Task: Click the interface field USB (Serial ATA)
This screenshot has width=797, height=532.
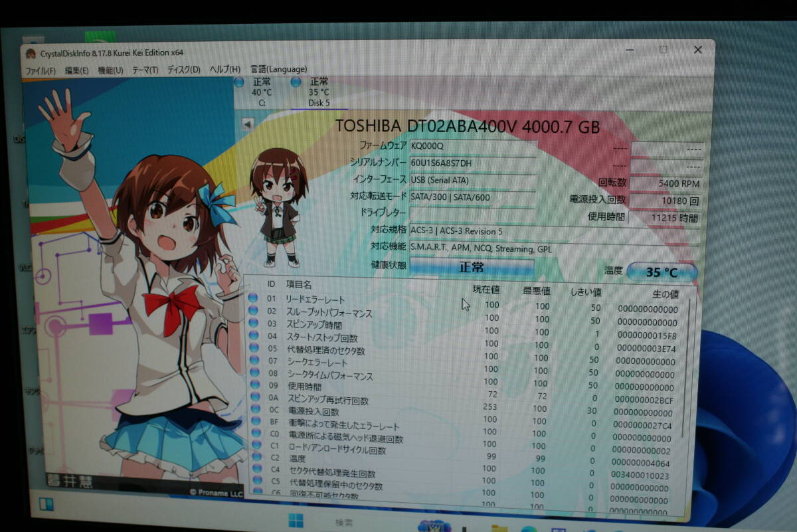Action: click(x=472, y=181)
